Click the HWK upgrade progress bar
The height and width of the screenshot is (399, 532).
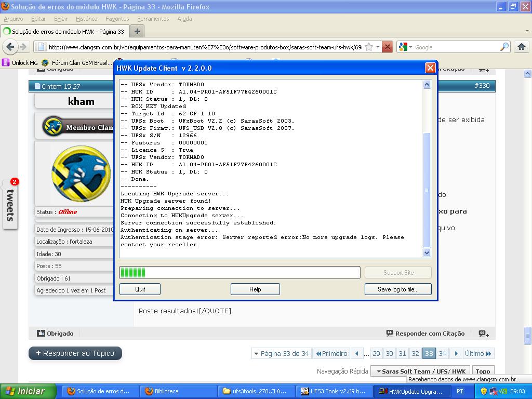click(240, 272)
